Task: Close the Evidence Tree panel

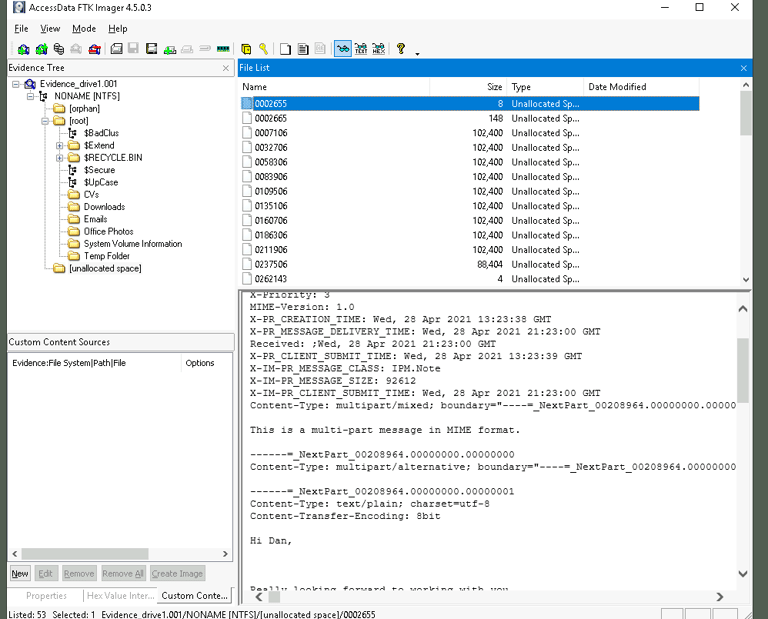Action: tap(226, 68)
